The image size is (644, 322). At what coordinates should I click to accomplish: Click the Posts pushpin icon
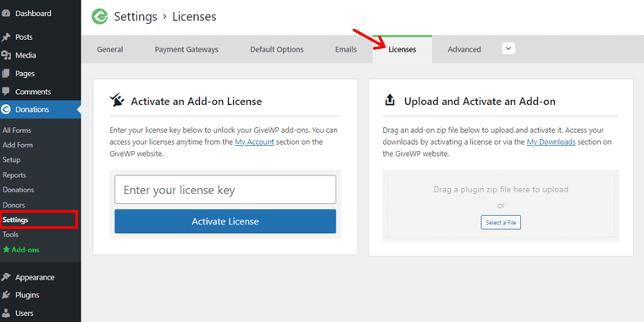pyautogui.click(x=6, y=37)
